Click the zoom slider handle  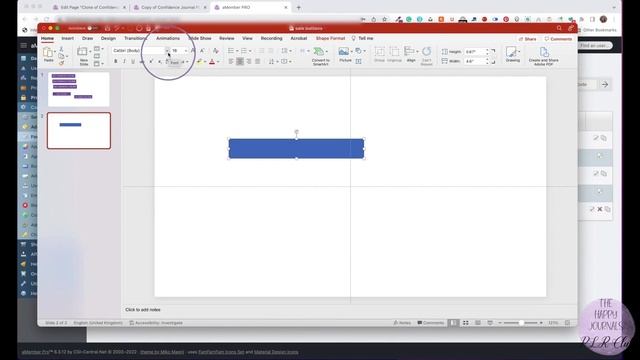pos(521,323)
